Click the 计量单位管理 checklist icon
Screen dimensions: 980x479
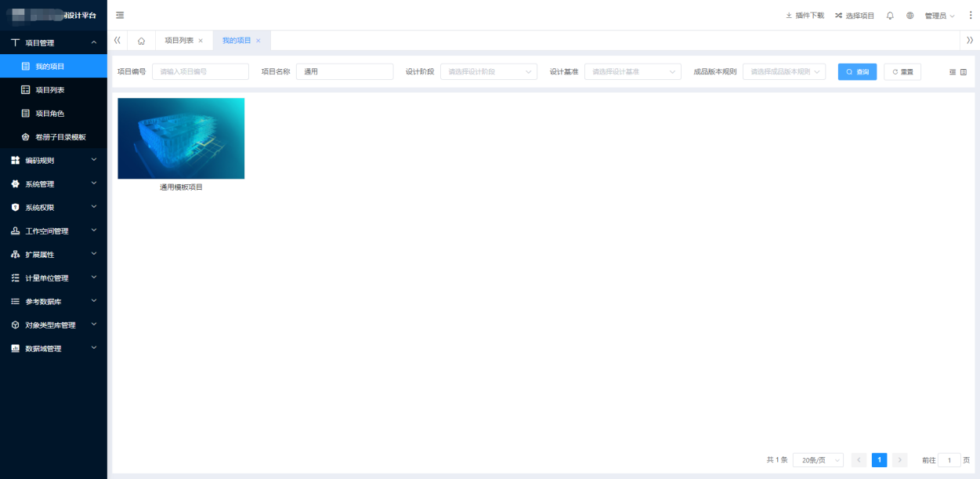pos(15,278)
